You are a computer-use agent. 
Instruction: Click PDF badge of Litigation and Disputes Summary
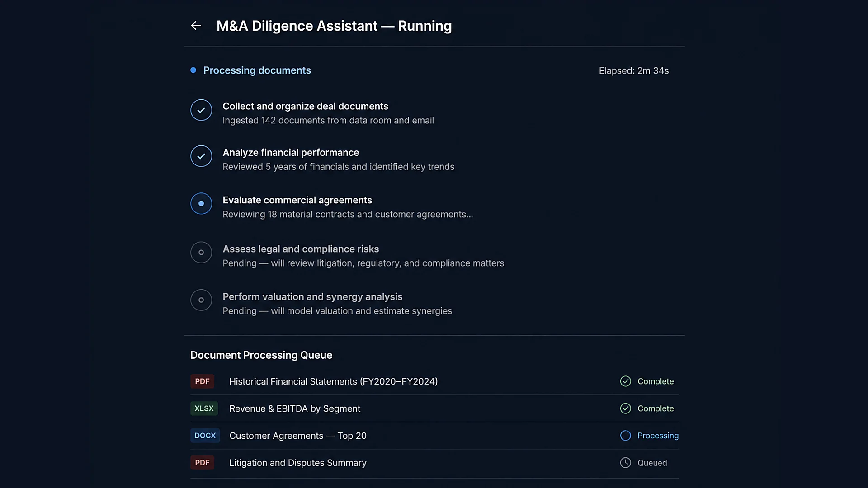pos(202,463)
